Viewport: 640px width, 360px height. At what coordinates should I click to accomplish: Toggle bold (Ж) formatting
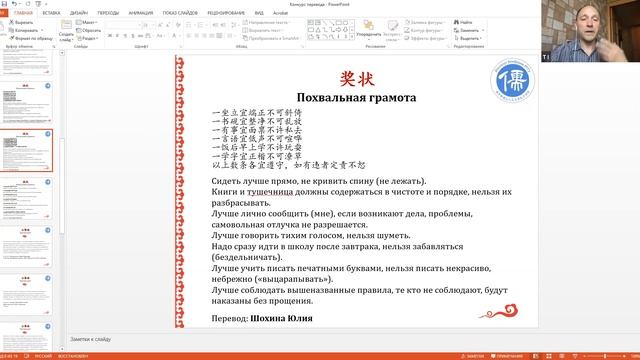[110, 36]
